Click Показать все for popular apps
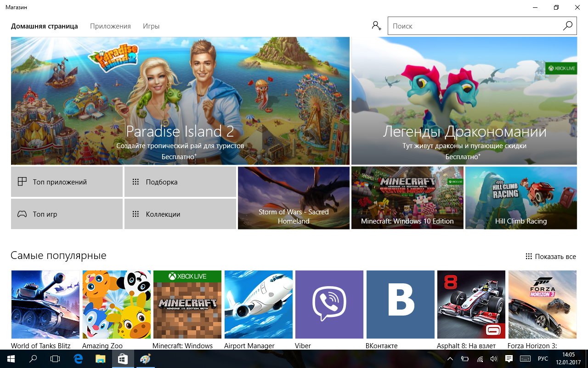This screenshot has height=368, width=588. click(551, 256)
